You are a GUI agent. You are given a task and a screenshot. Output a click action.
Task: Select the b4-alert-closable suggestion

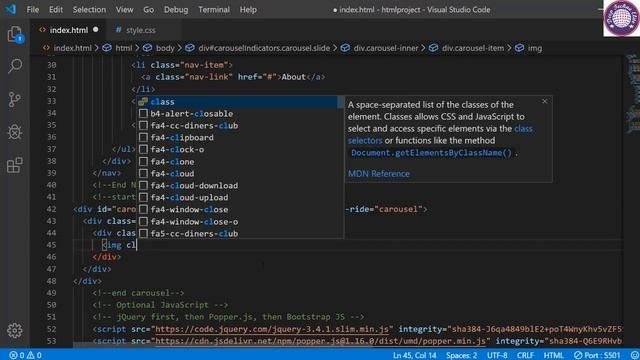tap(240, 113)
